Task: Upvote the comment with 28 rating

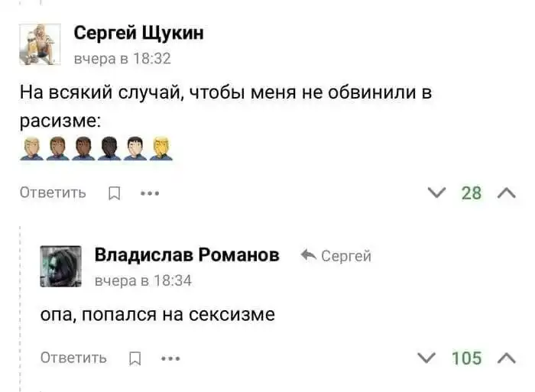Action: pos(506,193)
